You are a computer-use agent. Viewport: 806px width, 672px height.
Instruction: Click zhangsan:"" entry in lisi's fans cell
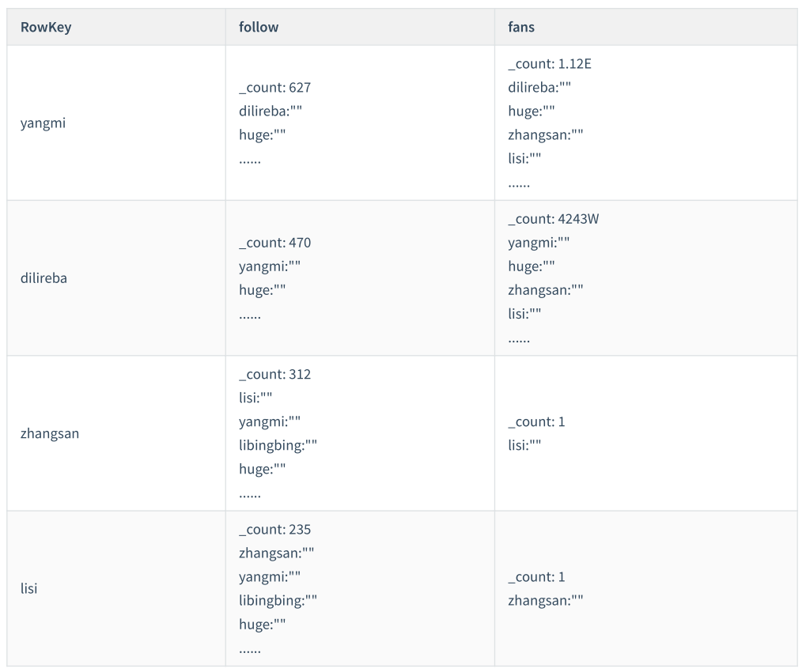(x=545, y=601)
